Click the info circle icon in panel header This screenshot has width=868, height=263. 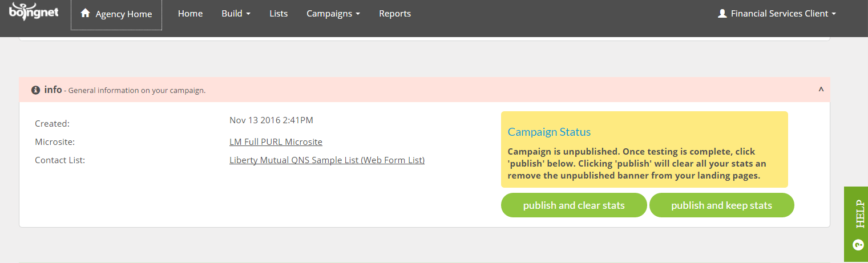click(x=36, y=90)
